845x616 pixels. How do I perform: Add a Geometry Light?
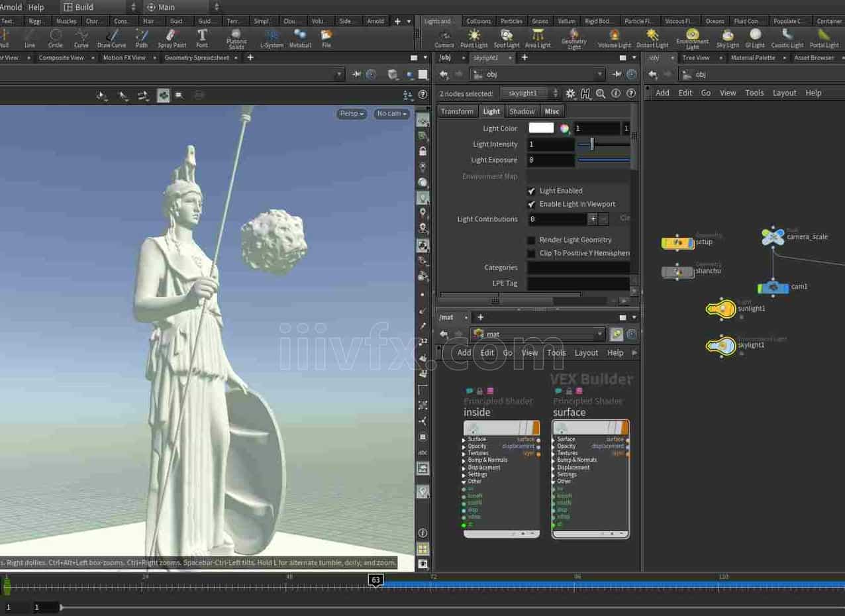(574, 39)
